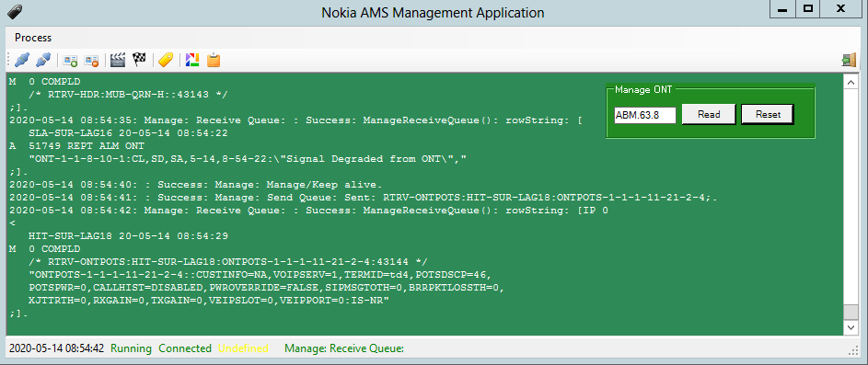This screenshot has height=365, width=868.
Task: Click the window resize grip in status bar
Action: click(853, 350)
